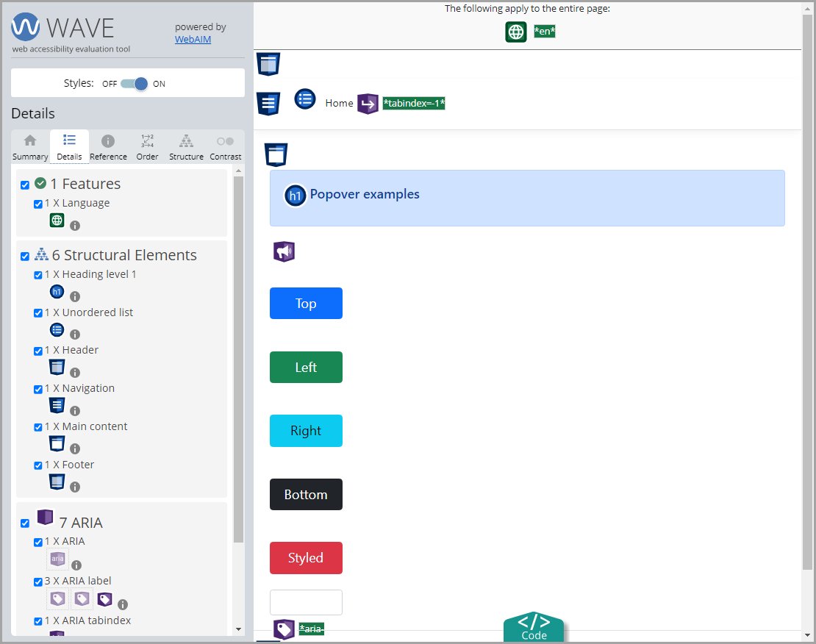Uncheck the Main content checkbox

[38, 427]
